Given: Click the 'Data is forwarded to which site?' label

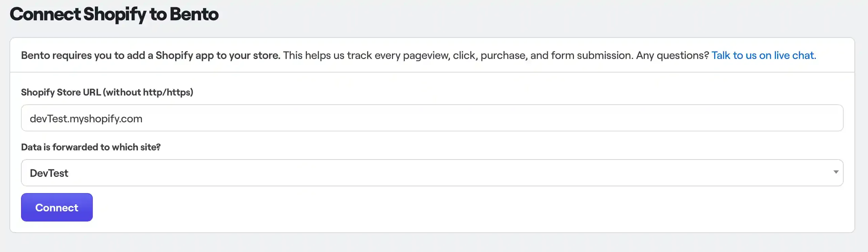Looking at the screenshot, I should pos(91,147).
